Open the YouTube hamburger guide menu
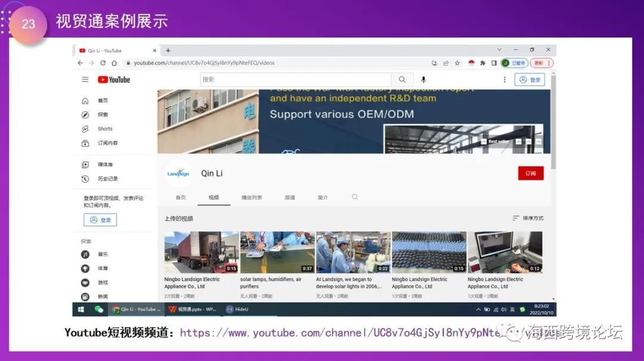Viewport: 644px width, 361px height. click(x=85, y=80)
